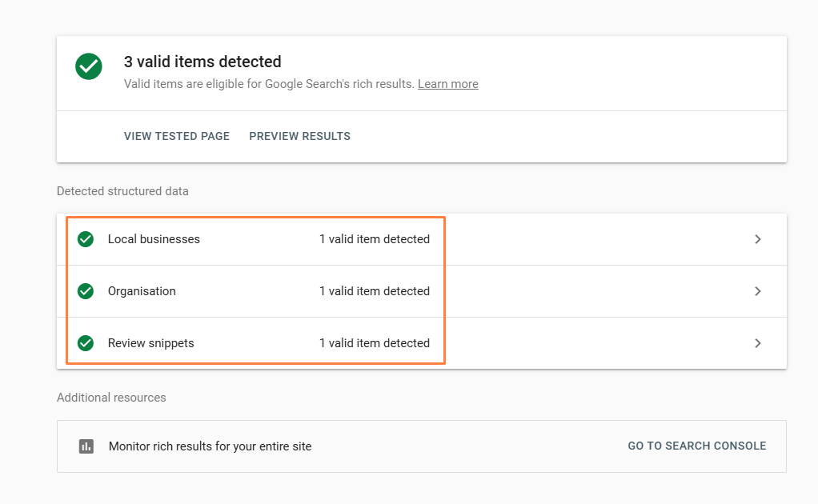The height and width of the screenshot is (504, 818).
Task: Click the valid item count for Review snippets
Action: coord(374,343)
